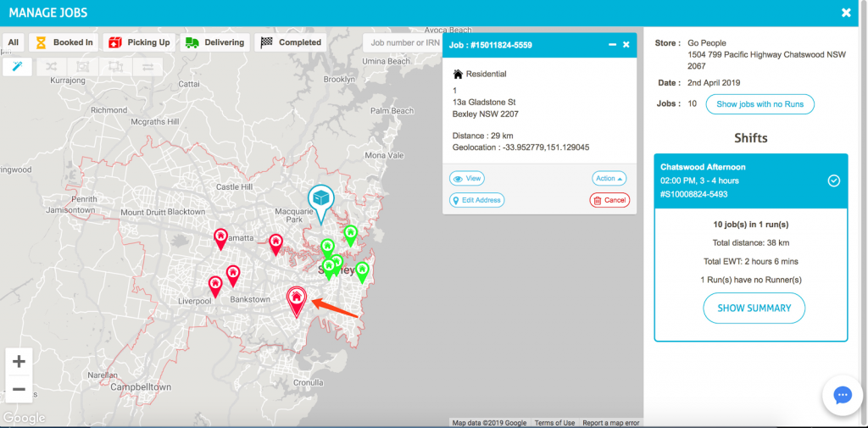Select the Chatswood Afternoon shift header

tap(751, 181)
